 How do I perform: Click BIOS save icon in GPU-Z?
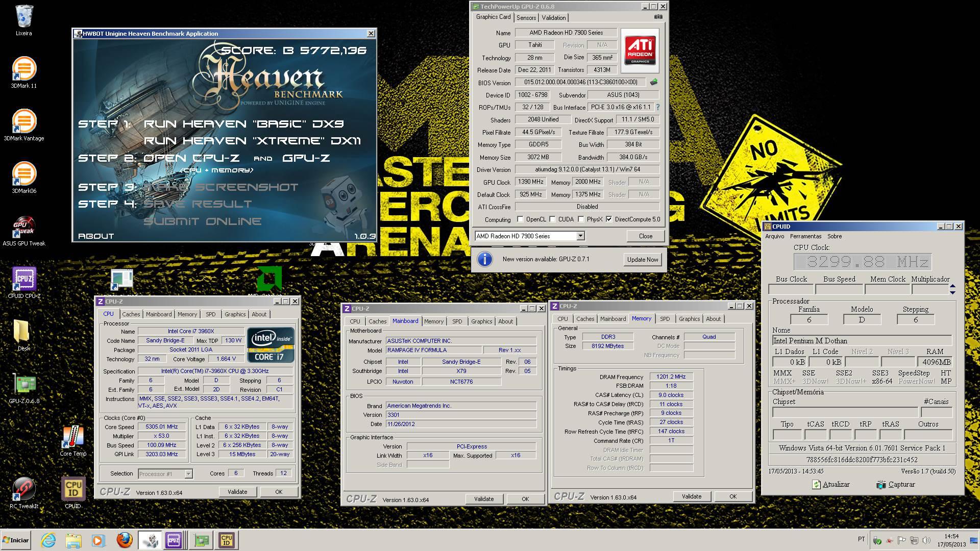tap(654, 82)
